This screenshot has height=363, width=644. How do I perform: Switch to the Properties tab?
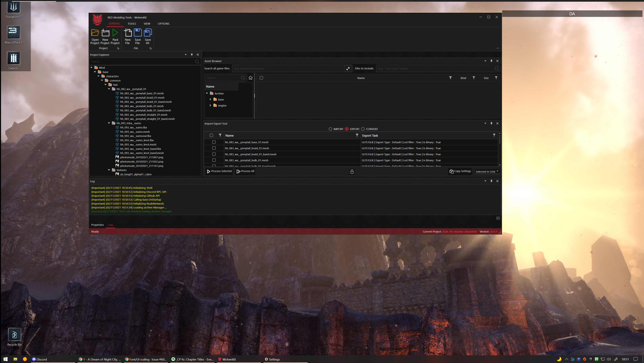click(97, 225)
